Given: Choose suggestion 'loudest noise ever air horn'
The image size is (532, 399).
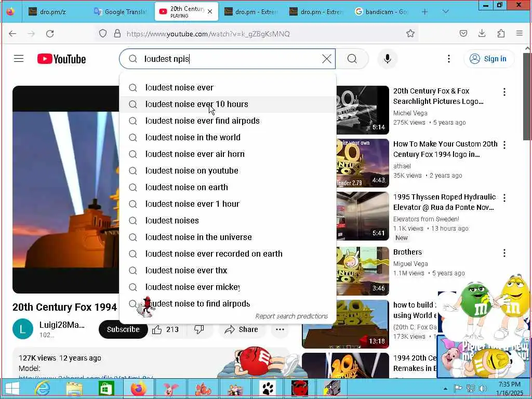Looking at the screenshot, I should click(x=228, y=154).
